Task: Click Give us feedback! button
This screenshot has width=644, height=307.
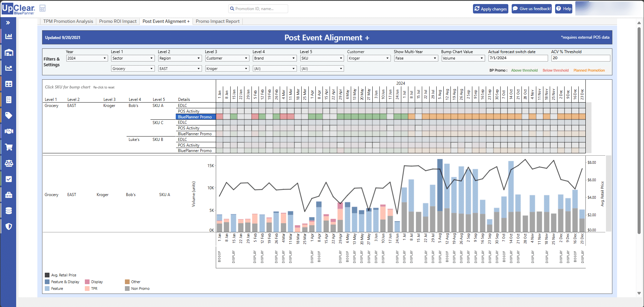Action: coord(532,9)
